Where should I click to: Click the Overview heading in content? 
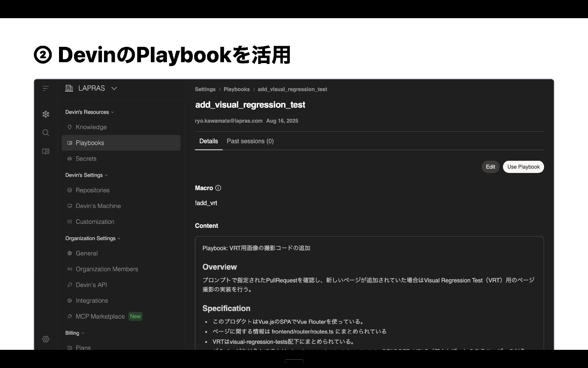coord(220,267)
